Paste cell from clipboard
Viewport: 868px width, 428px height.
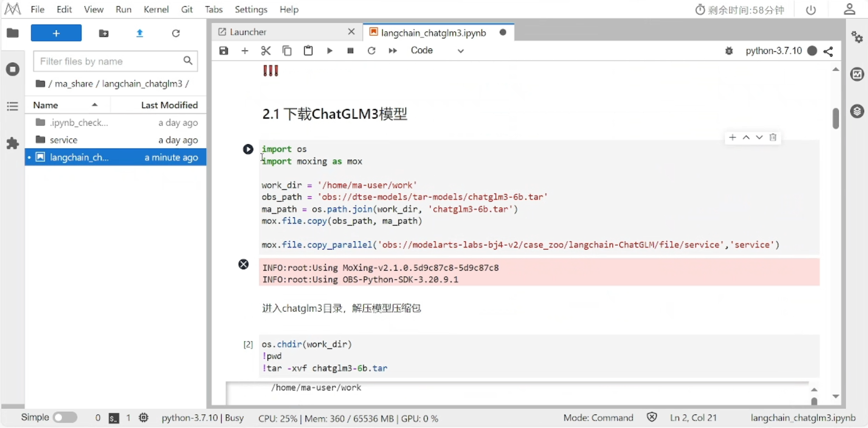point(308,51)
